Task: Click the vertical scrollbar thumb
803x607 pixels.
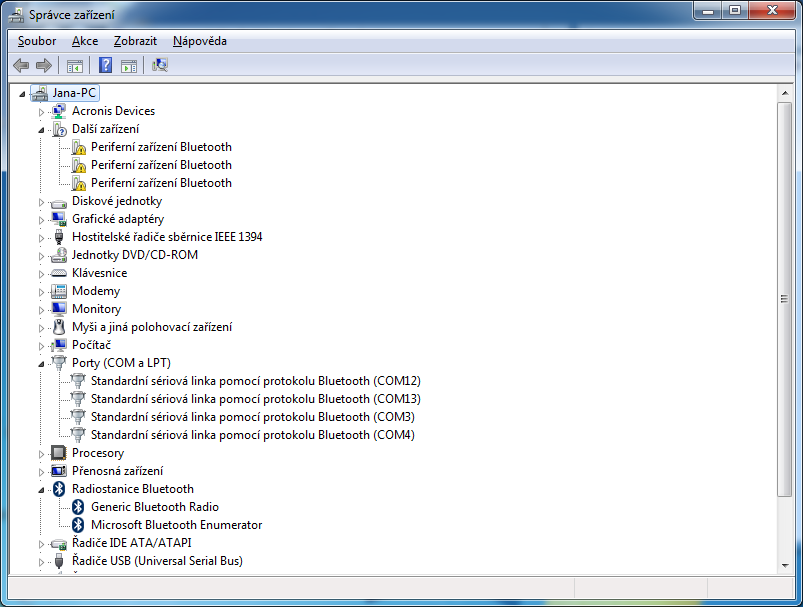Action: click(x=785, y=299)
